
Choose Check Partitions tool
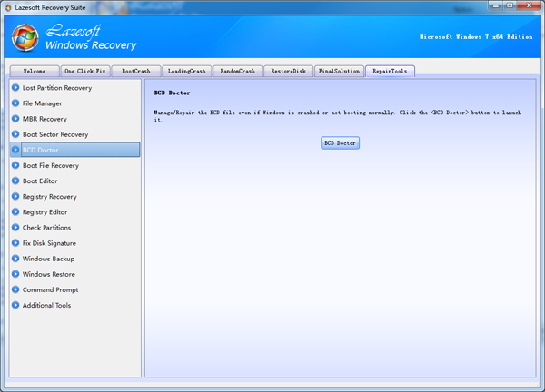tap(46, 228)
